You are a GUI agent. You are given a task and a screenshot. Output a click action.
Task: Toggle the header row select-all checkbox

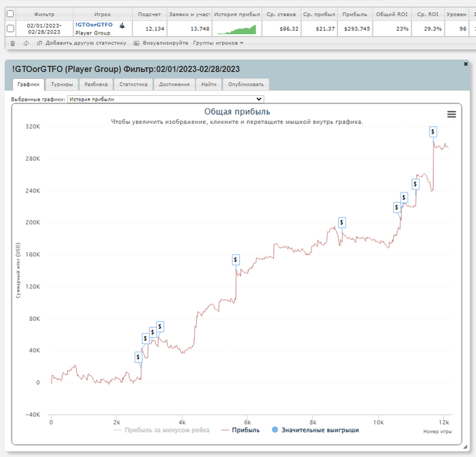click(x=10, y=14)
